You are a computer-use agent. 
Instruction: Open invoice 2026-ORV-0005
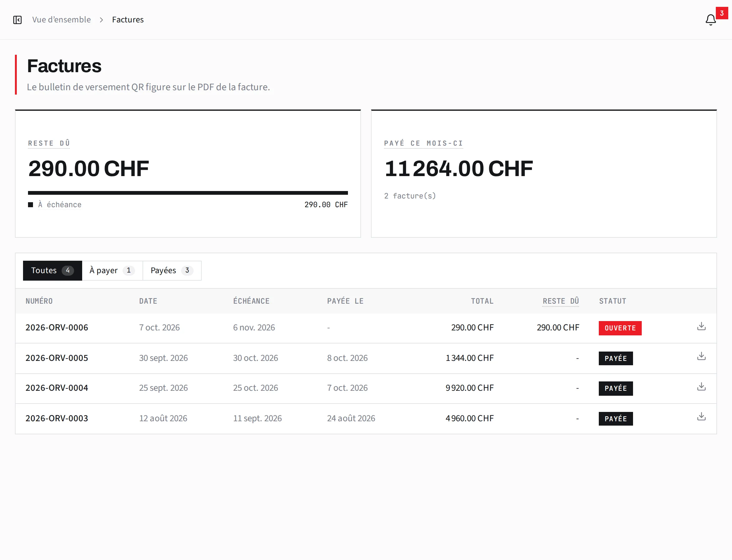click(57, 358)
